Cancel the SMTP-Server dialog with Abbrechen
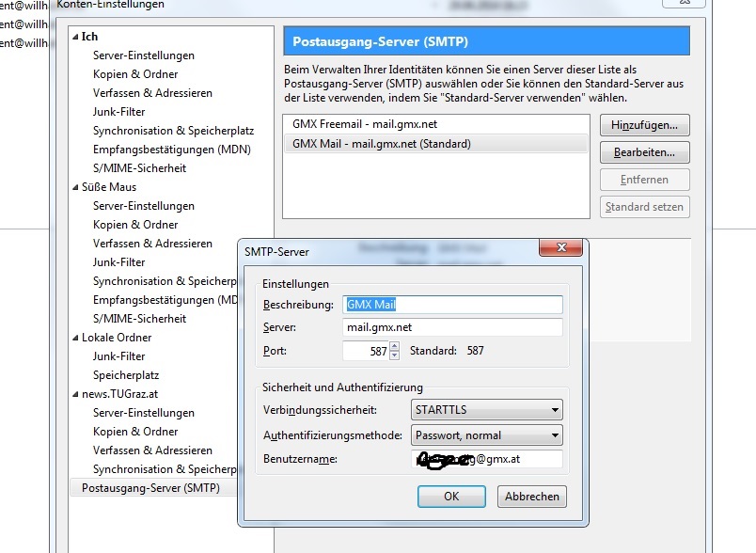Viewport: 756px width, 553px height. 532,497
